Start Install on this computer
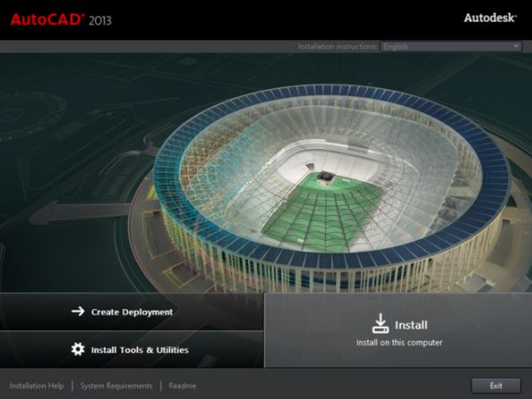Screen dimensions: 532x399 pyautogui.click(x=399, y=330)
